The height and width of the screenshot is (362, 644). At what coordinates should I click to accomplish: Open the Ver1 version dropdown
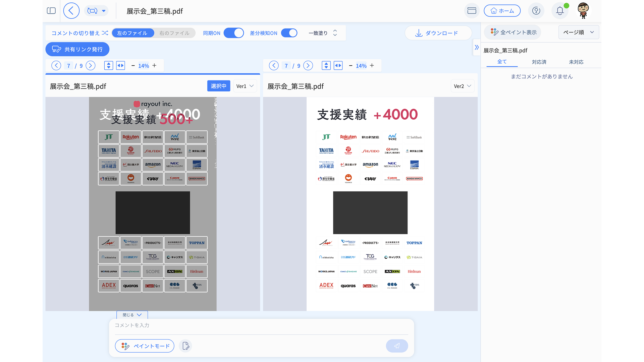(x=245, y=86)
